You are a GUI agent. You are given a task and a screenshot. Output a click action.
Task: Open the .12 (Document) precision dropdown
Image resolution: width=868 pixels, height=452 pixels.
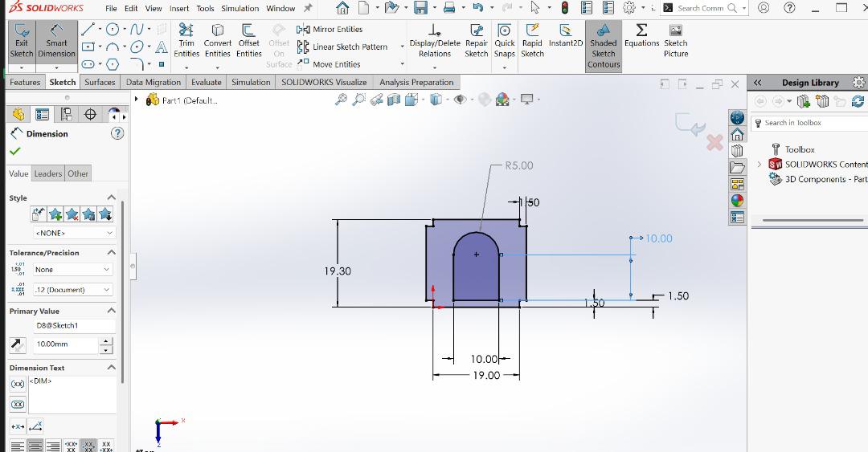tap(73, 290)
